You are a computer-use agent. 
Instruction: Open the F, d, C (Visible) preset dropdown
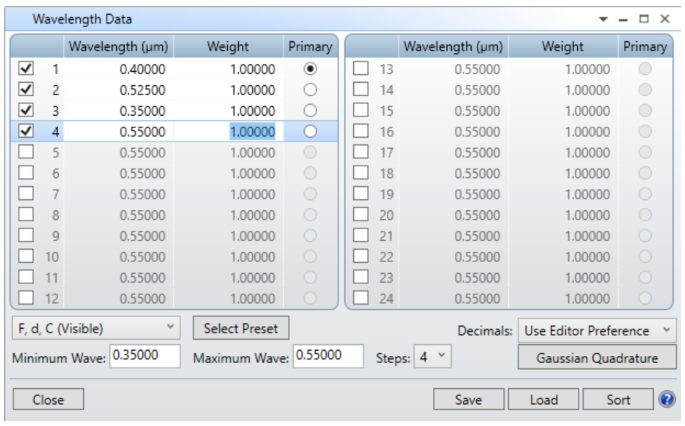click(x=96, y=328)
